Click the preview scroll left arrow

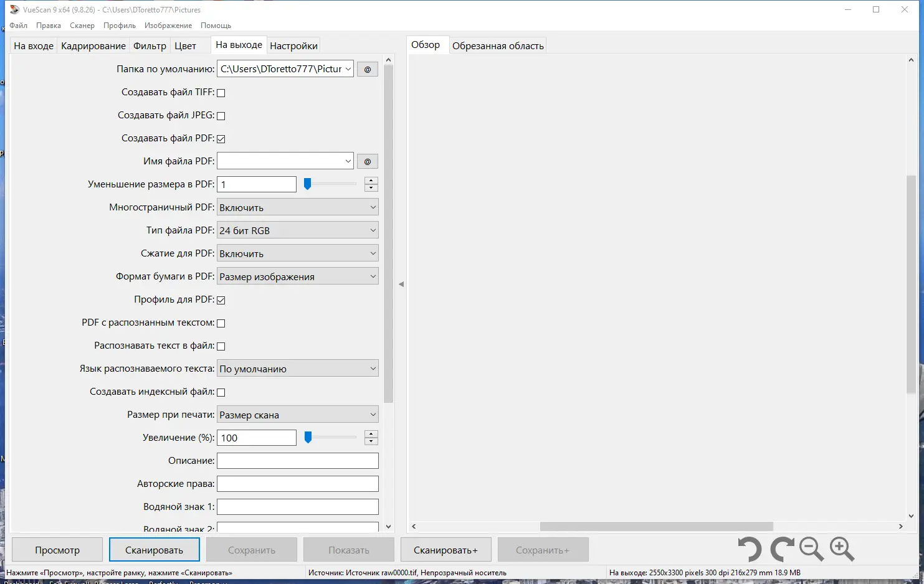point(414,526)
